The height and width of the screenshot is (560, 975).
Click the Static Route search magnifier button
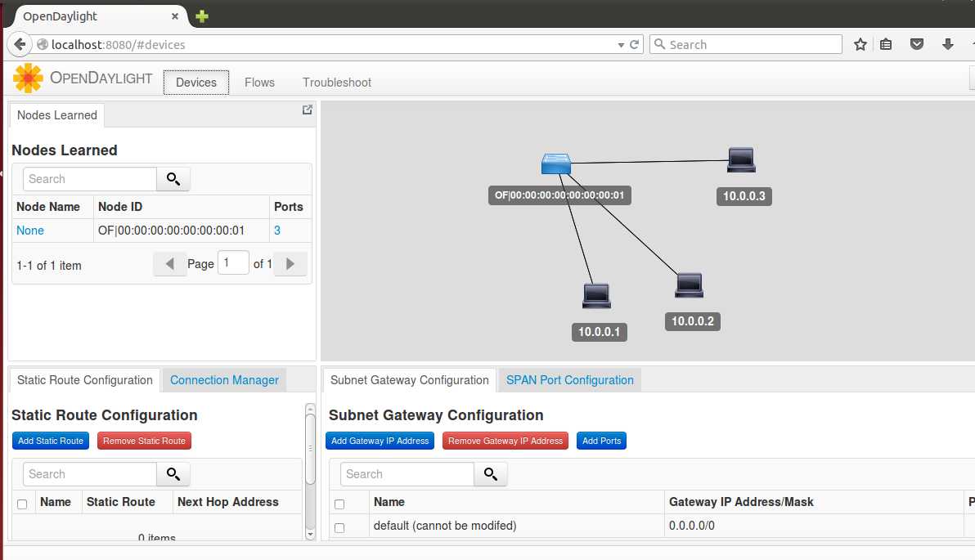point(173,474)
